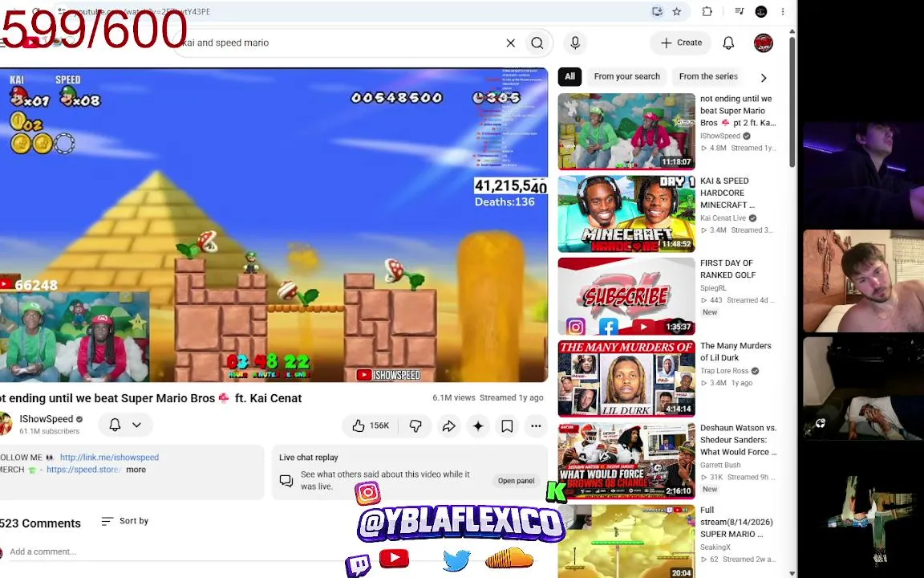Click the search magnifier button
Screen dimensions: 924x578
537,43
